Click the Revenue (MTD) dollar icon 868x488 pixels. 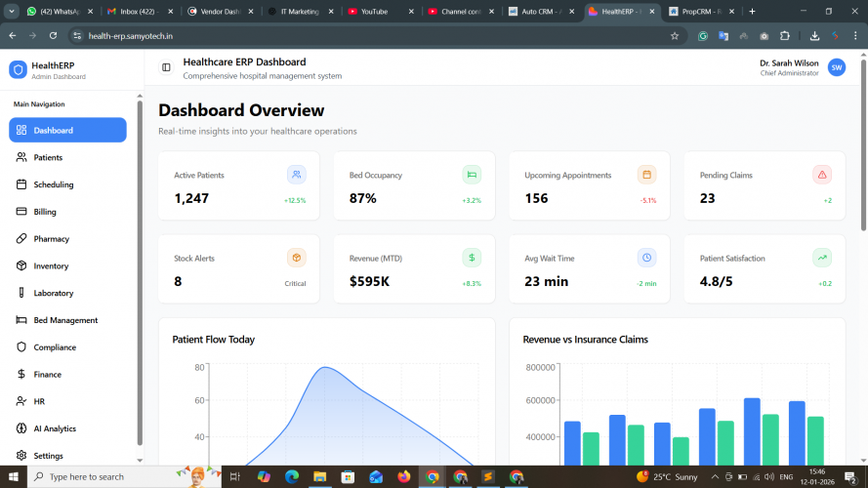(x=472, y=258)
